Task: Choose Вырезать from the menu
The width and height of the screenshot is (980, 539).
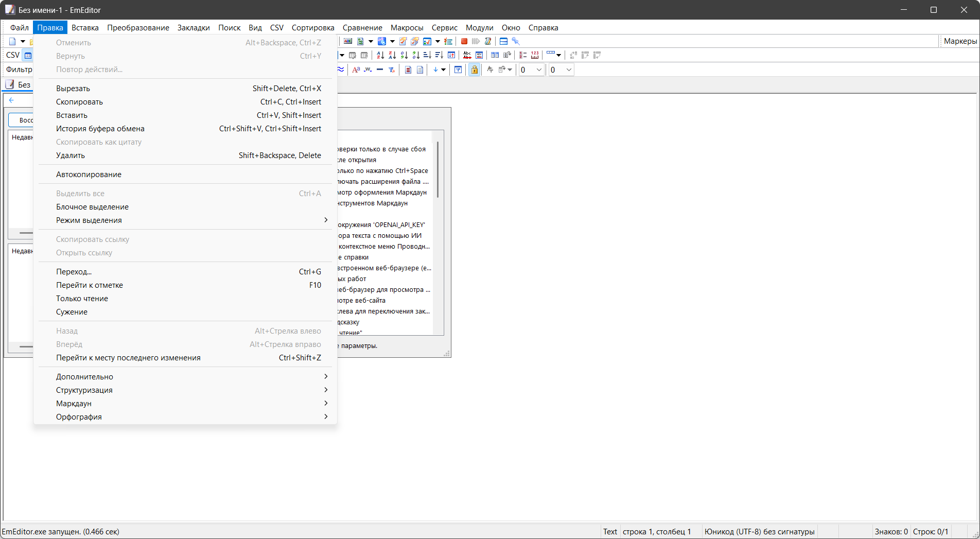Action: [x=185, y=89]
